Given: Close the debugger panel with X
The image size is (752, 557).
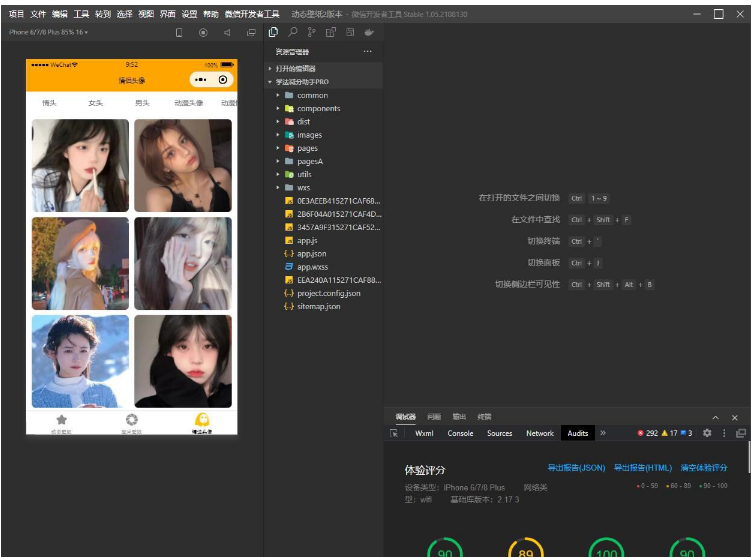Looking at the screenshot, I should (x=735, y=417).
